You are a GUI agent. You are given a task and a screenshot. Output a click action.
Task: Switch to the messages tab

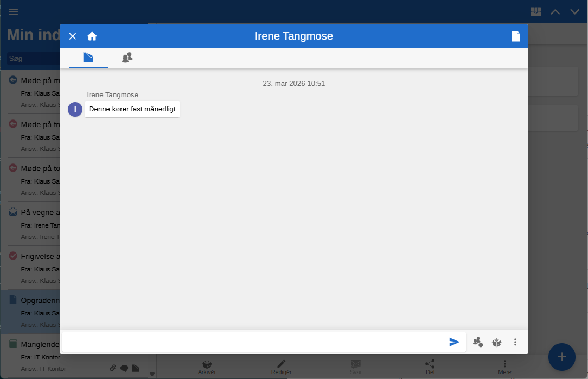click(x=88, y=58)
